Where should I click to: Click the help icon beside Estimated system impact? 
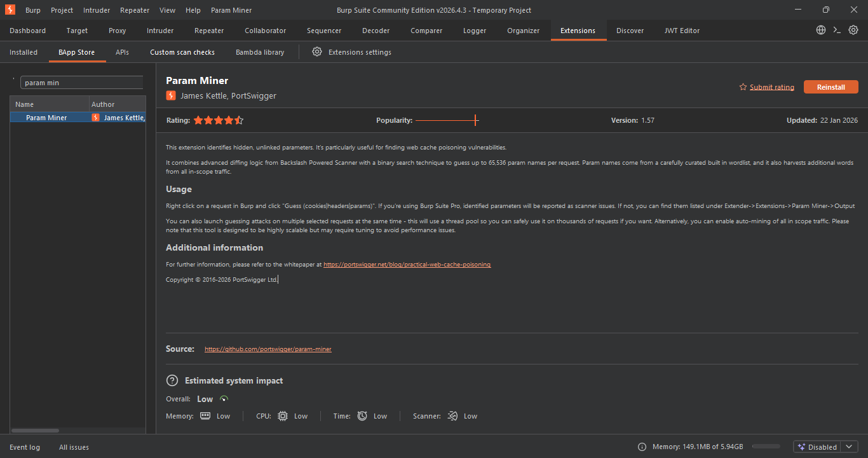(172, 380)
